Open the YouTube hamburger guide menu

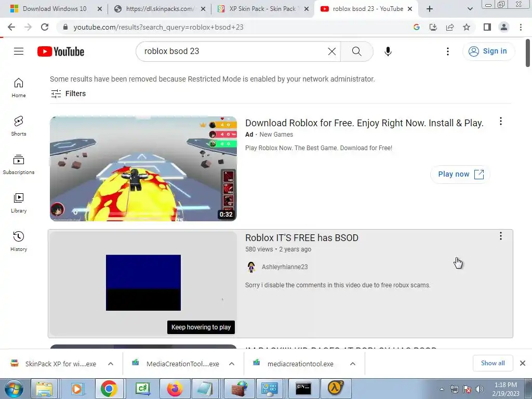[x=19, y=51]
